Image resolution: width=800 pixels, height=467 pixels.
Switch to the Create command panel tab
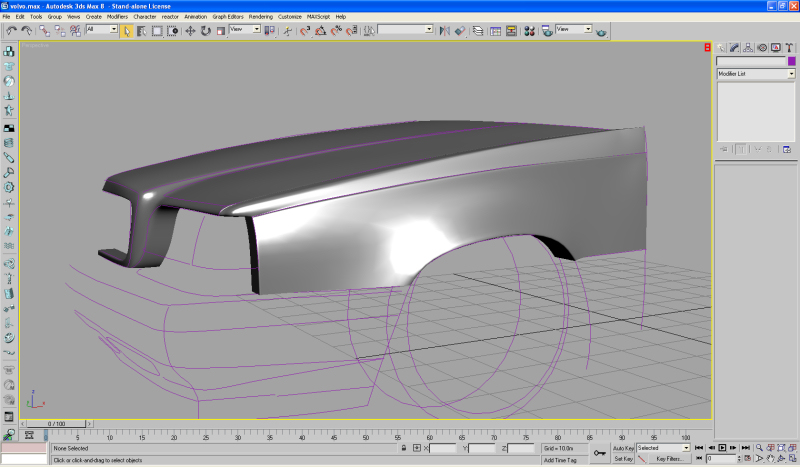[720, 48]
